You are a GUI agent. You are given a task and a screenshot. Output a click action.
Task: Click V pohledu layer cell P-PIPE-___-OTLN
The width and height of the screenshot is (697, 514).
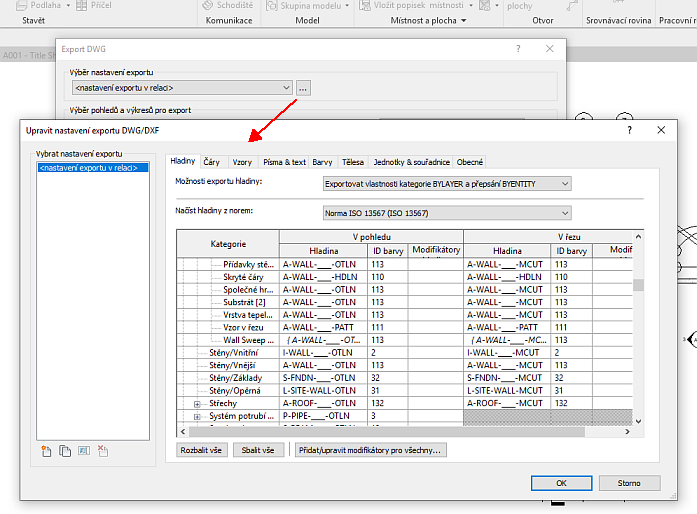(324, 416)
